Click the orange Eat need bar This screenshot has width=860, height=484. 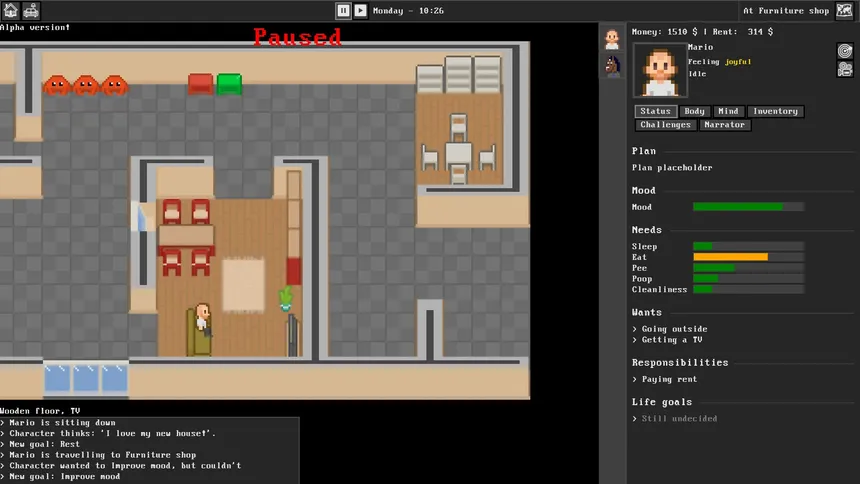(x=749, y=257)
